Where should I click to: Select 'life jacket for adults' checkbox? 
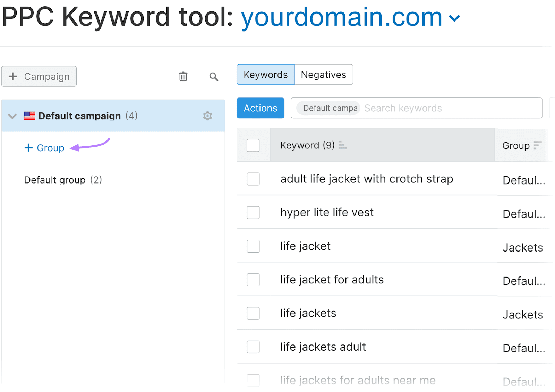point(253,280)
